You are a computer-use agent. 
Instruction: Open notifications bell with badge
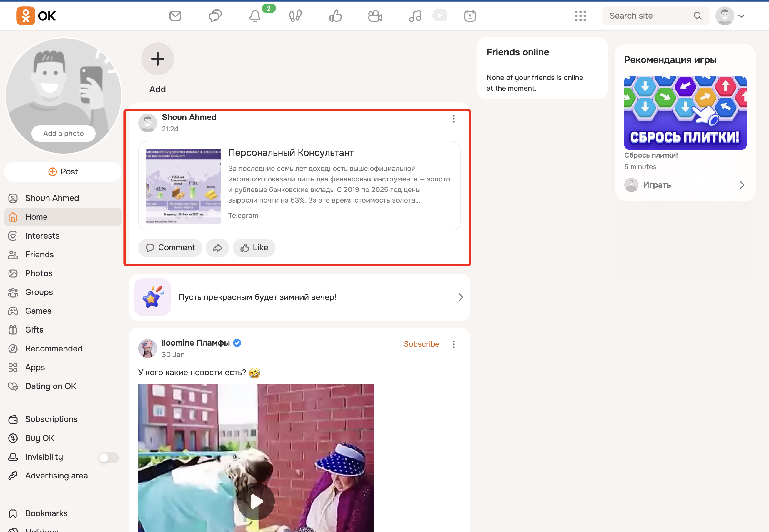click(255, 16)
